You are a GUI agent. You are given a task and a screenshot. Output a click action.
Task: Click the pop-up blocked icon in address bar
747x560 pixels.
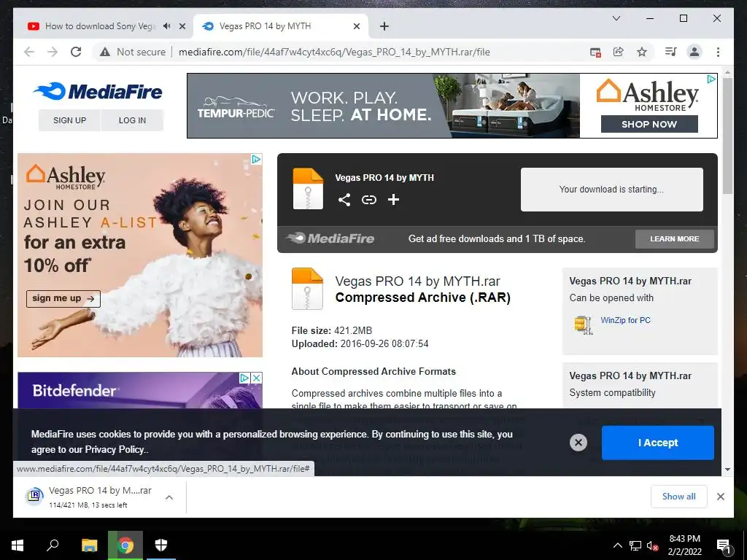[x=595, y=52]
